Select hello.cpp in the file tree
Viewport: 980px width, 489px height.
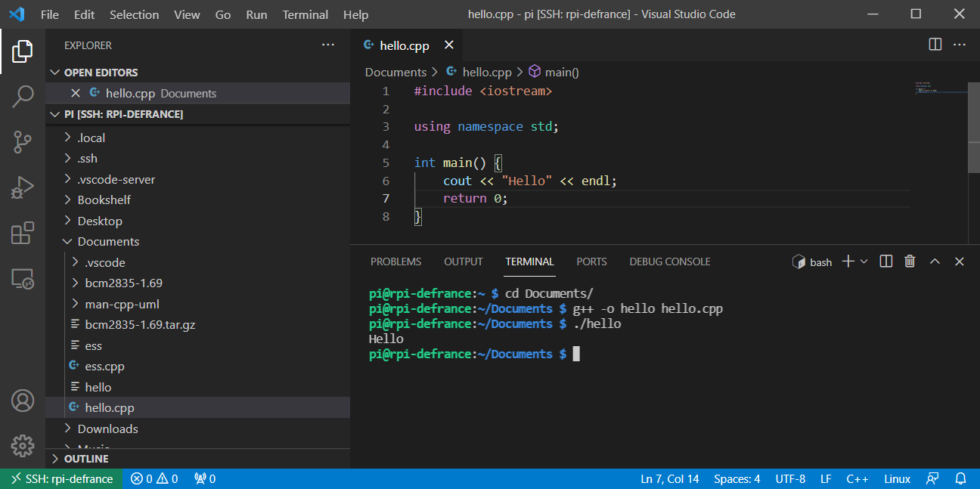197,408
